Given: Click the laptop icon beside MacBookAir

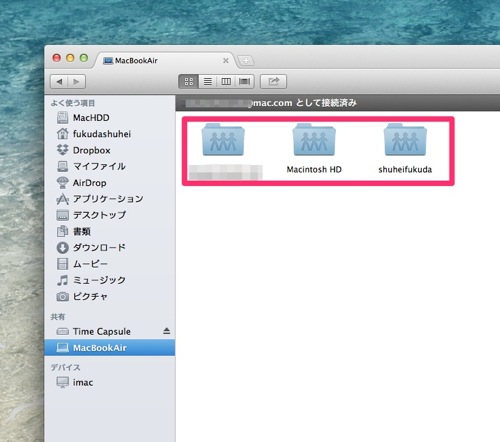Looking at the screenshot, I should point(62,348).
